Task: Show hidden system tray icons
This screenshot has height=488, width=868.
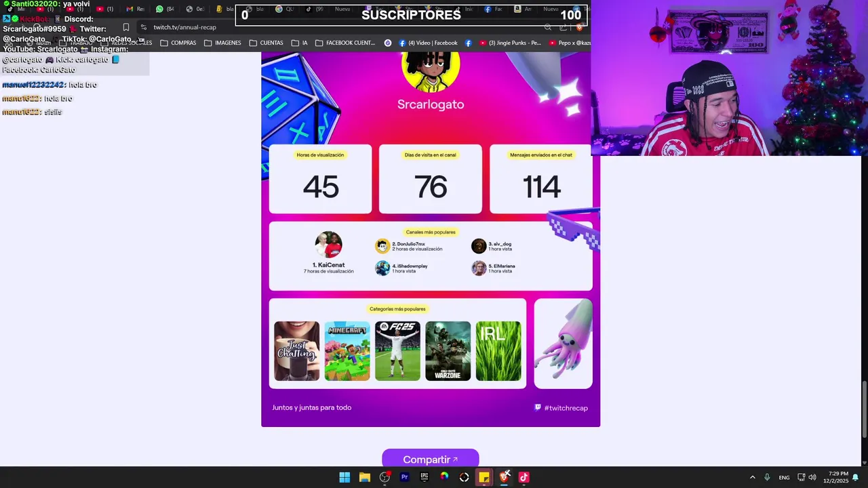Action: tap(752, 477)
